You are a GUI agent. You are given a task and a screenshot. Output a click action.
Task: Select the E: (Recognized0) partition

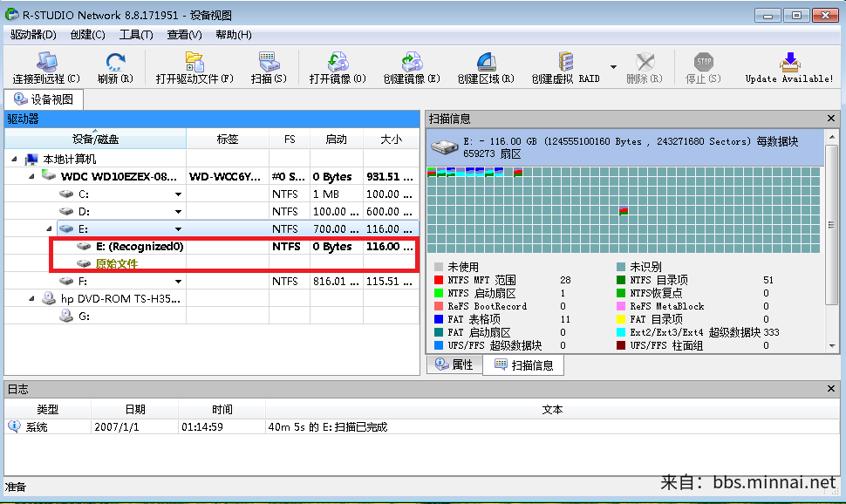[x=140, y=247]
